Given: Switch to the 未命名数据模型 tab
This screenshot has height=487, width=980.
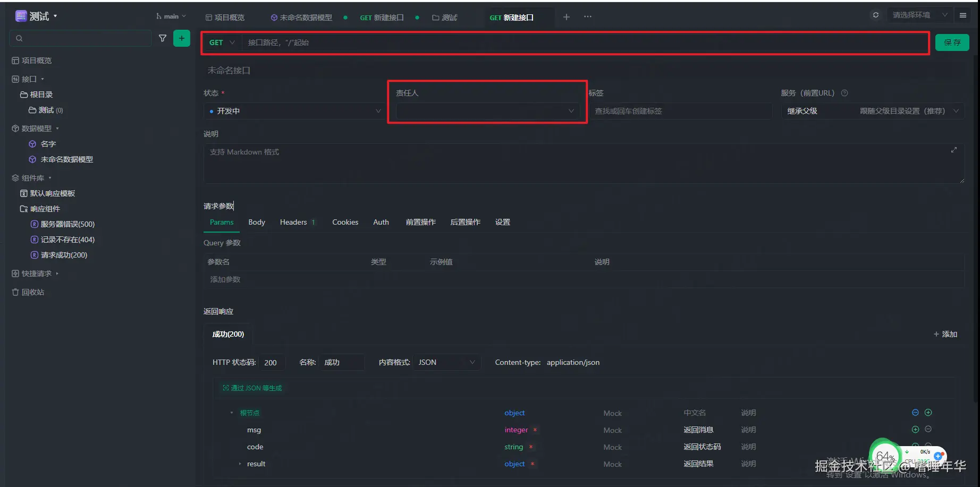Looking at the screenshot, I should 302,18.
